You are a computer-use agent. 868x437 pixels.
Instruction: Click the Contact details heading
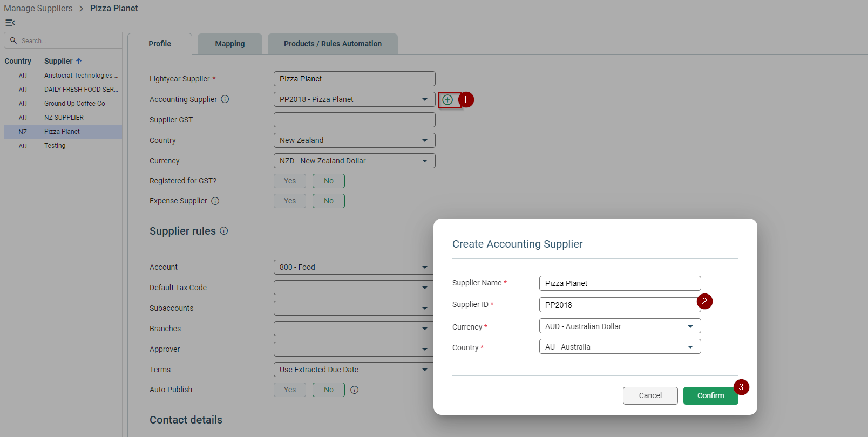point(186,420)
